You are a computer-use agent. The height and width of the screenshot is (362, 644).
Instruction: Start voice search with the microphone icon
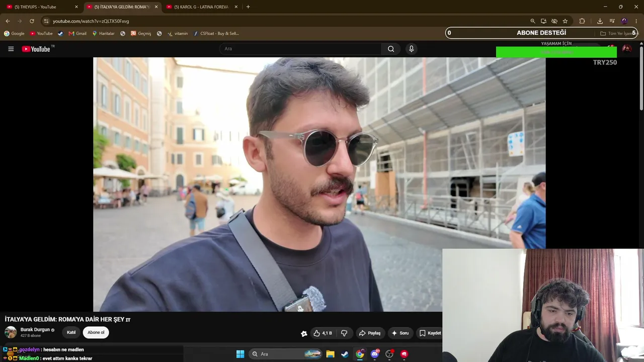coord(411,49)
